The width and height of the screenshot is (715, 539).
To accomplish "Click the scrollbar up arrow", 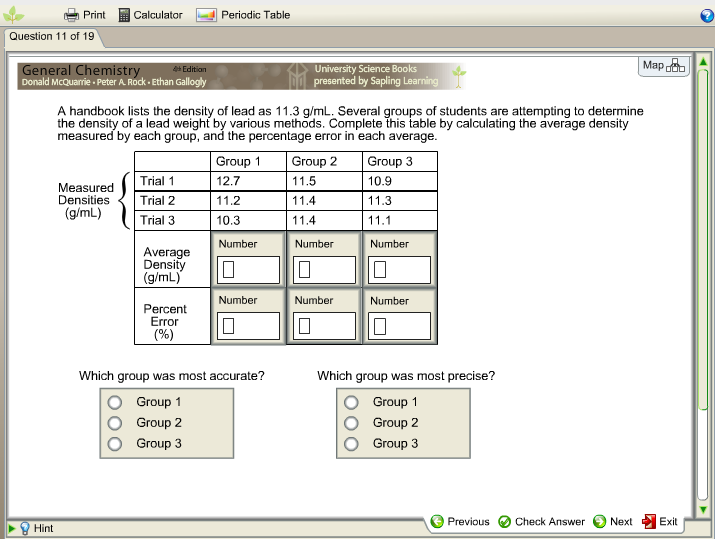I will coord(703,62).
